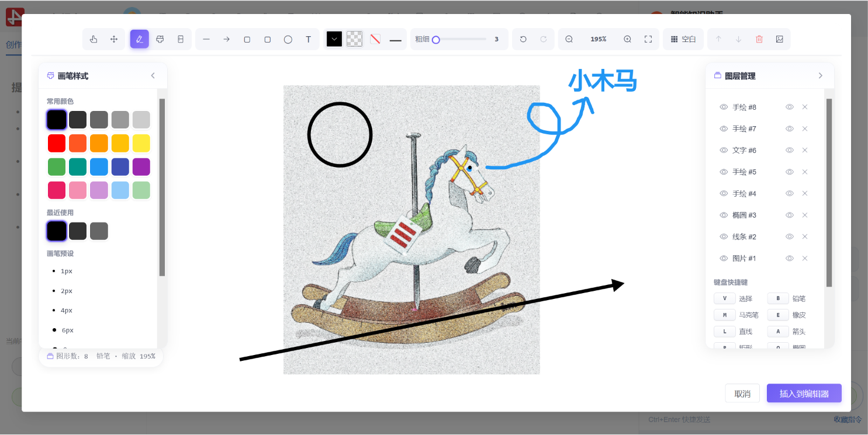Toggle eye next to X on 手绘 #7
Image resolution: width=868 pixels, height=435 pixels.
click(x=790, y=128)
